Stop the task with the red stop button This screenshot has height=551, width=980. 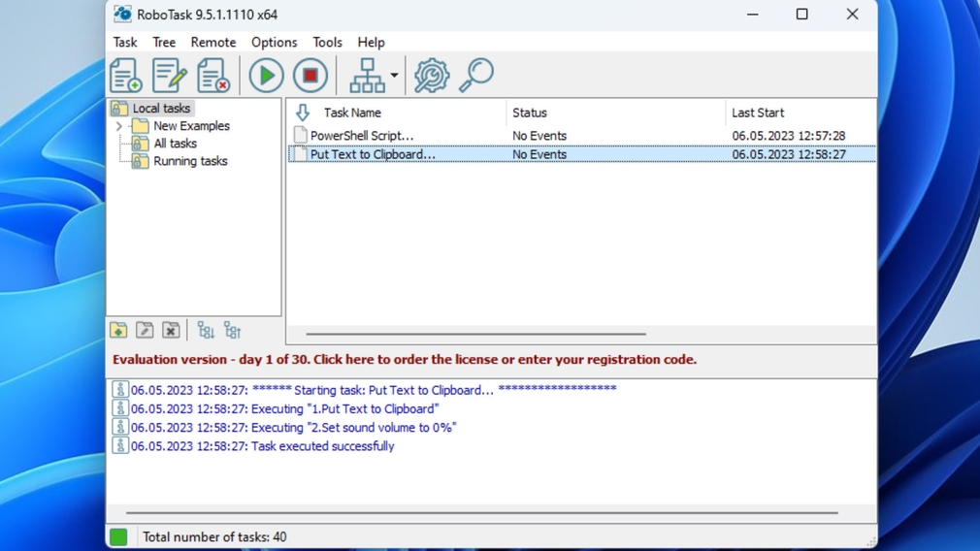tap(310, 76)
